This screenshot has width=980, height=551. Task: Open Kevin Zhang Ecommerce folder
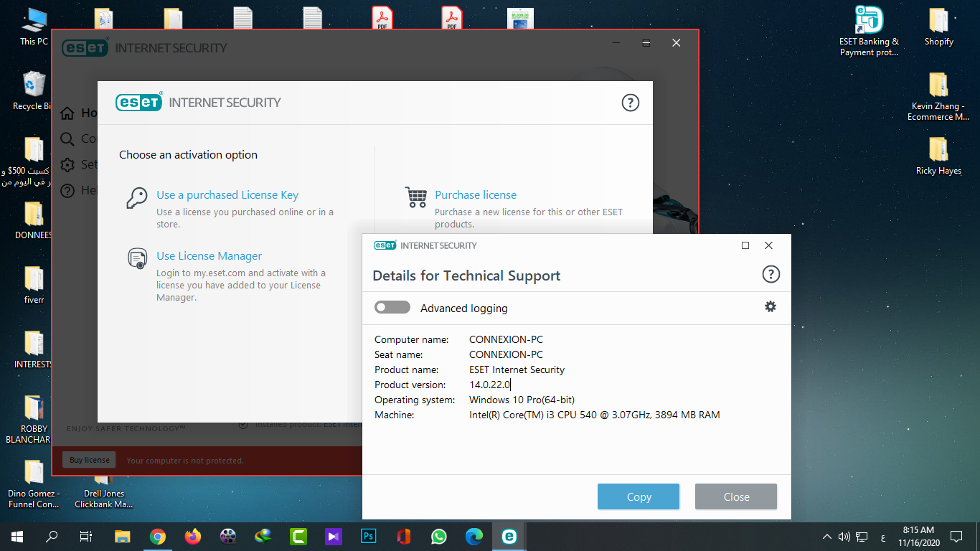click(938, 97)
